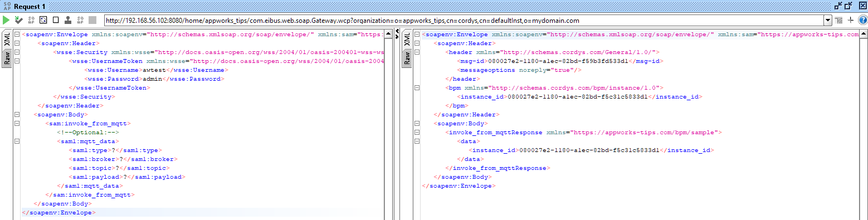Add this request to a TestCase
868x220 pixels.
tap(18, 20)
